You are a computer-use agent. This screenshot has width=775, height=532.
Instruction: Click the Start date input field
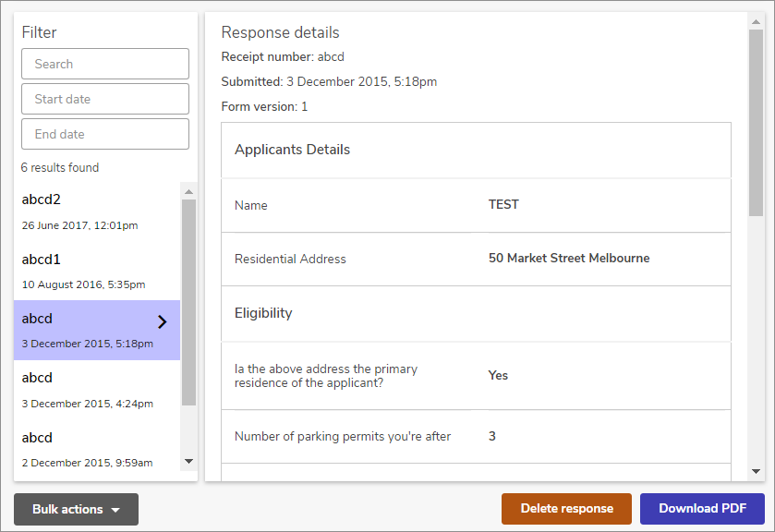(104, 99)
